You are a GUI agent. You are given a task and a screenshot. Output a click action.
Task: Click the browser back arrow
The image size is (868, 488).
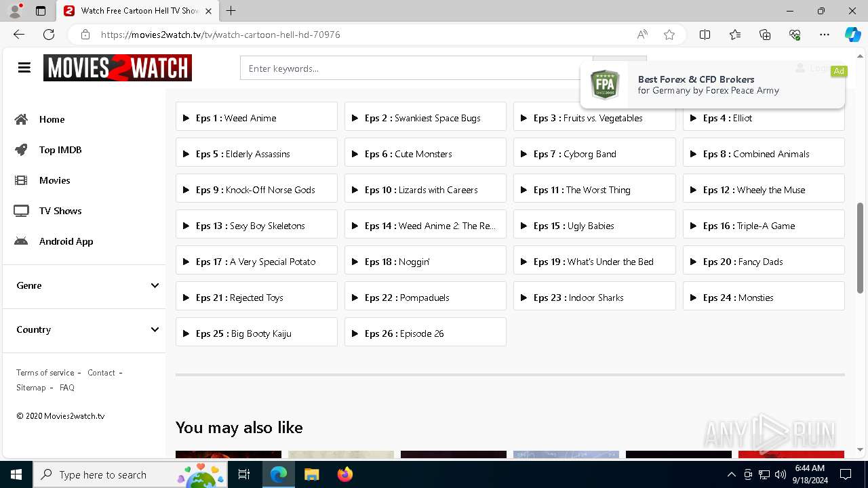tap(19, 35)
